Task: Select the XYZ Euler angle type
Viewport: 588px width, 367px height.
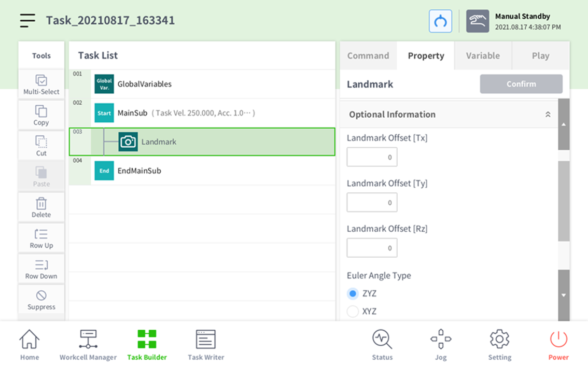Action: tap(353, 312)
